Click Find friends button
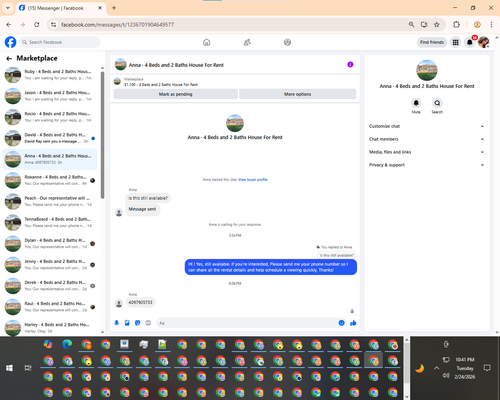500x400 pixels. (x=432, y=42)
